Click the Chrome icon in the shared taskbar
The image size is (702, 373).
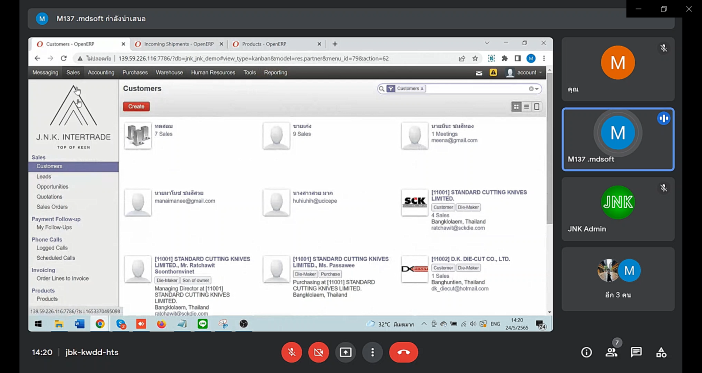coord(100,324)
